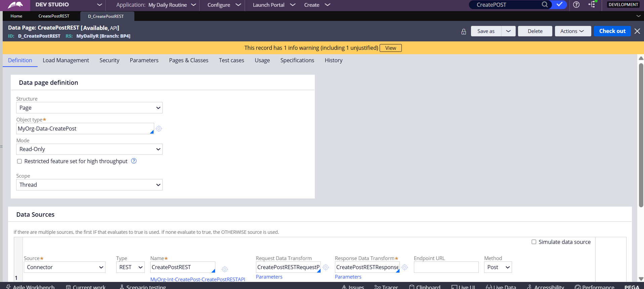This screenshot has height=289, width=644.
Task: Click the Delete button
Action: coord(535,31)
